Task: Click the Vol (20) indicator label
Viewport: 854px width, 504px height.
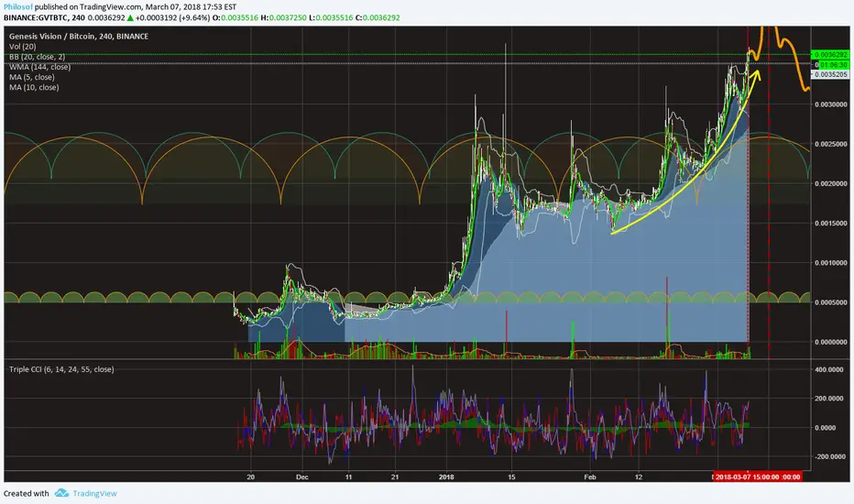Action: click(23, 47)
